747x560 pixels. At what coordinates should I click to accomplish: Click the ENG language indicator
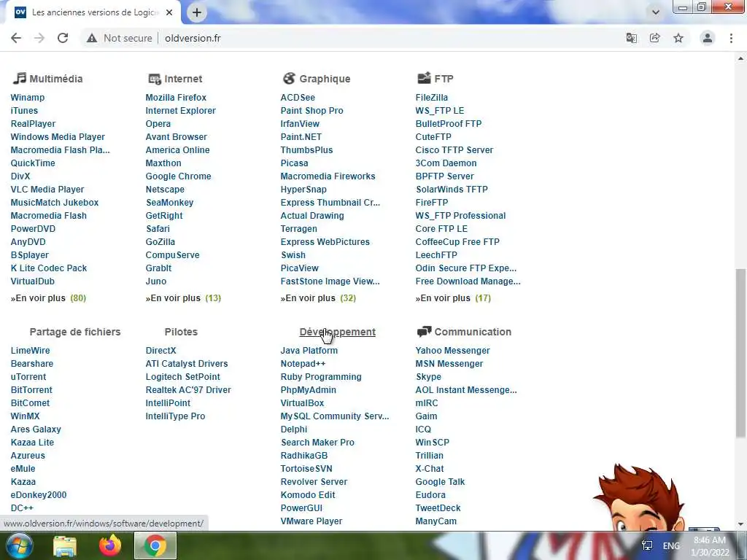click(671, 545)
